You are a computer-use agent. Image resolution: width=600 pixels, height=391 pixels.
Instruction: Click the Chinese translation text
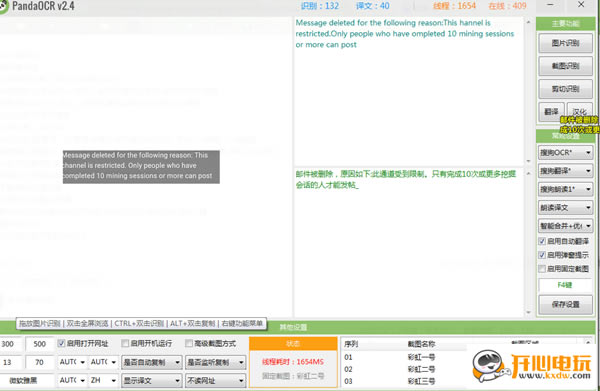click(406, 179)
